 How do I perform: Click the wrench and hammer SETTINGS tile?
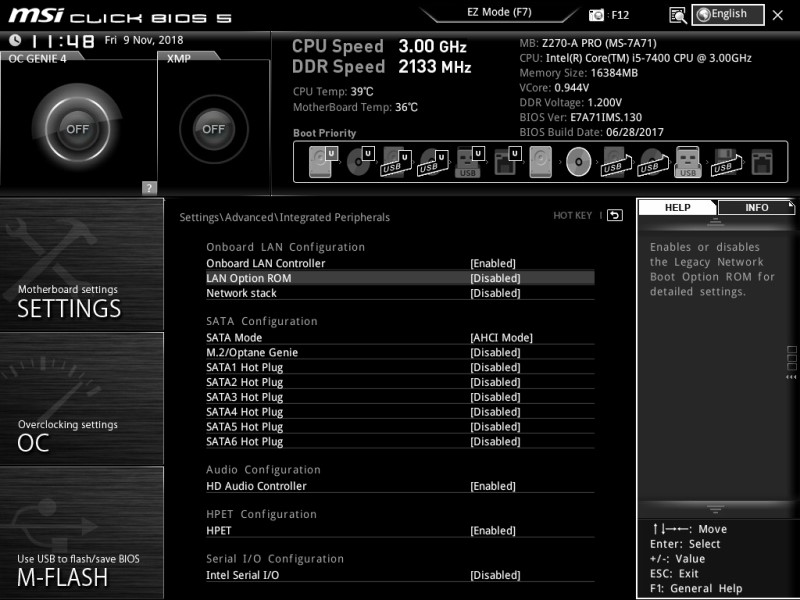(82, 264)
